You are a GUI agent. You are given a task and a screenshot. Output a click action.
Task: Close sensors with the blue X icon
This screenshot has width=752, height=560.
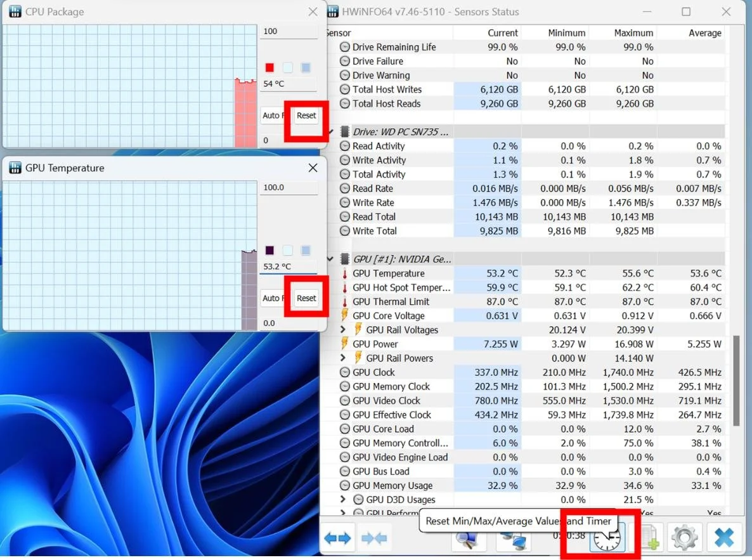point(723,538)
